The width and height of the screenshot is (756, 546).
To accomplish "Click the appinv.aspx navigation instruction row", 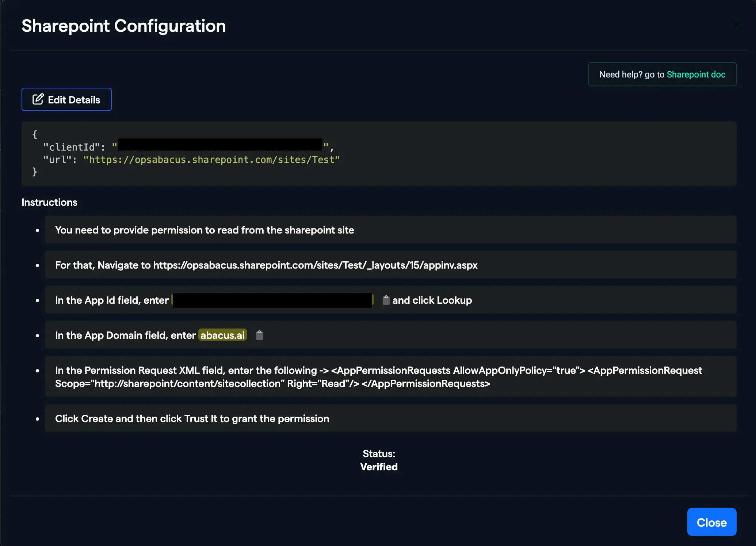I will [266, 265].
